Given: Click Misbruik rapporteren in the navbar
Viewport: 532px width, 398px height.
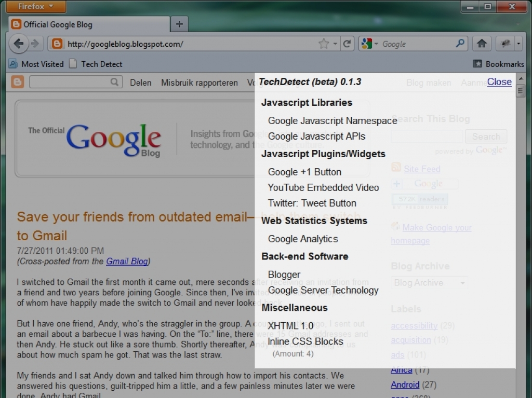Looking at the screenshot, I should pos(199,83).
